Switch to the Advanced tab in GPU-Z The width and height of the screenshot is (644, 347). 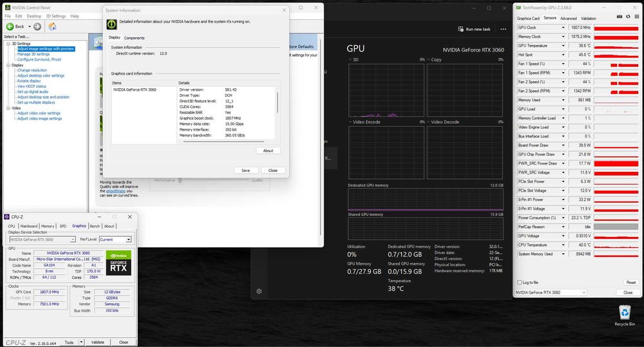point(569,19)
